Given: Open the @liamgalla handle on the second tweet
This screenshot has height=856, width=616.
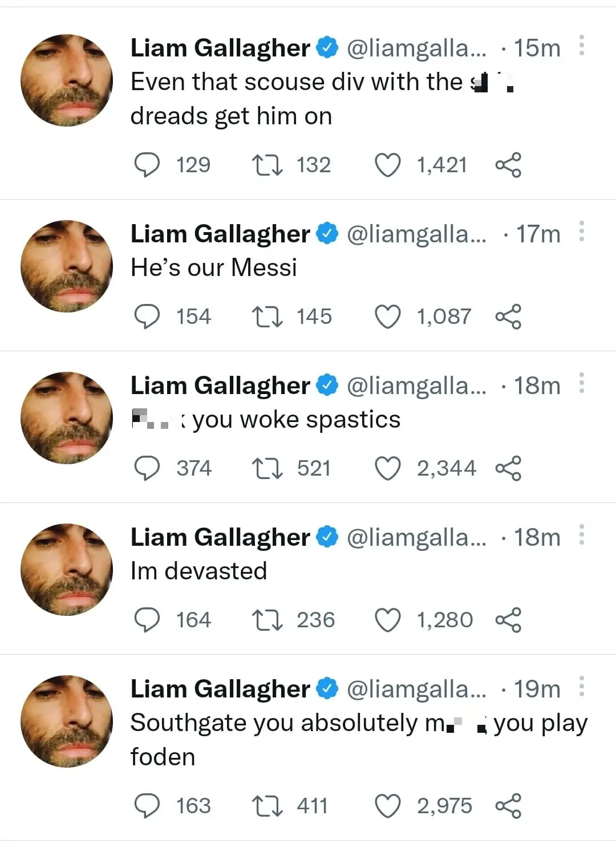Looking at the screenshot, I should tap(418, 233).
